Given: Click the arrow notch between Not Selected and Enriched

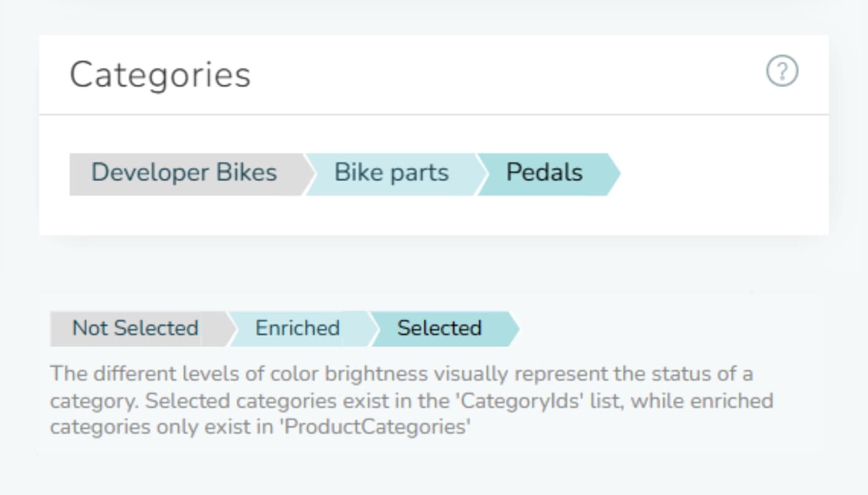Looking at the screenshot, I should pos(230,329).
